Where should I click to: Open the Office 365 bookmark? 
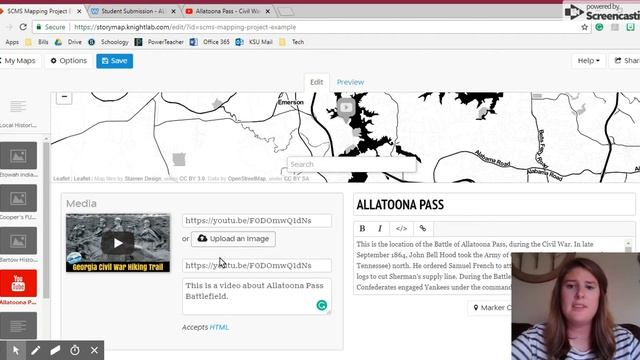tap(210, 42)
